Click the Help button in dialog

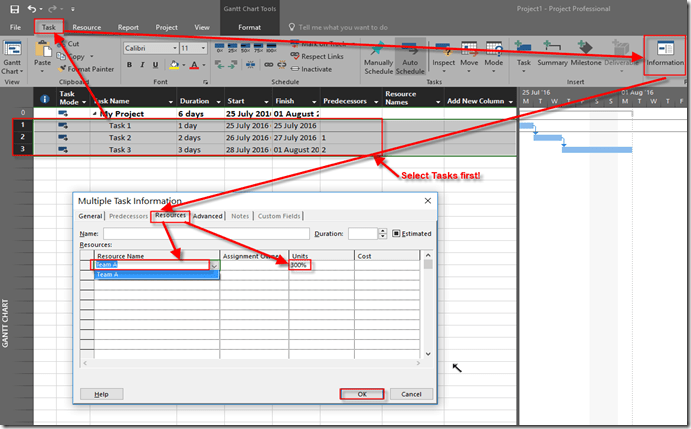point(101,394)
